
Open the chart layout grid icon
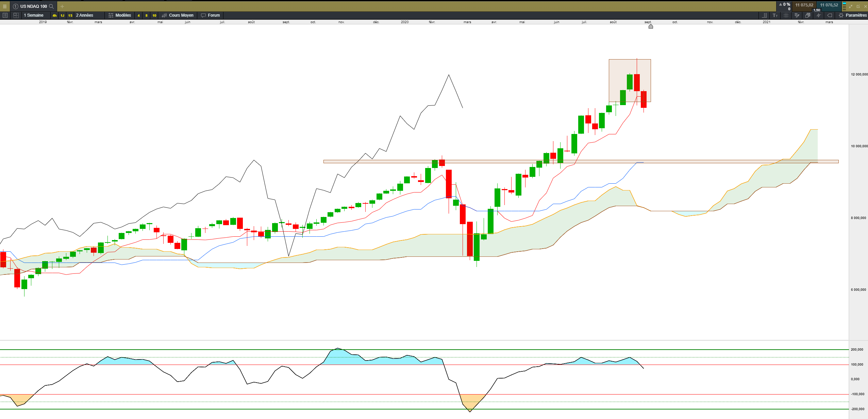(x=16, y=15)
